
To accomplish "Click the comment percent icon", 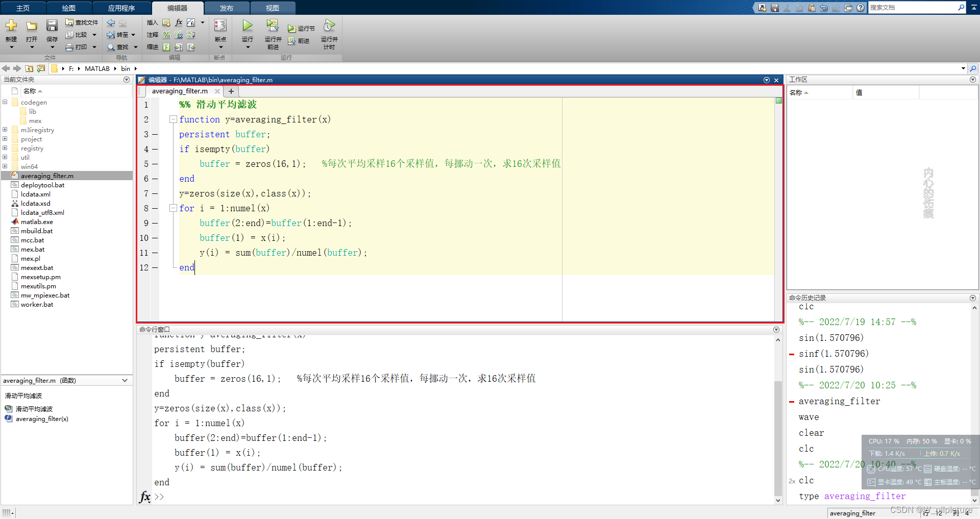I will pos(166,35).
